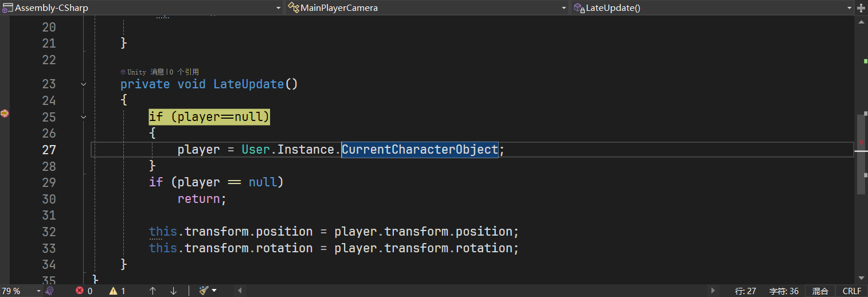Click the red error count icon
The width and height of the screenshot is (868, 297).
point(80,291)
